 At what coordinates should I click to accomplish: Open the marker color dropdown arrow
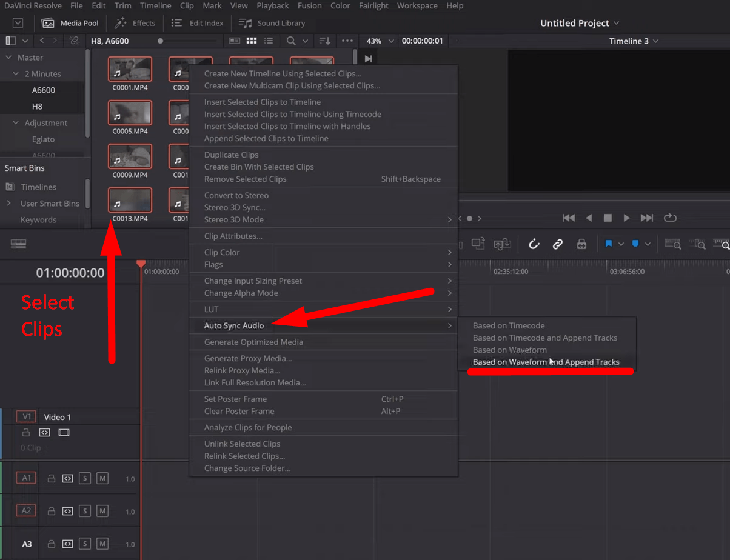[x=648, y=244]
